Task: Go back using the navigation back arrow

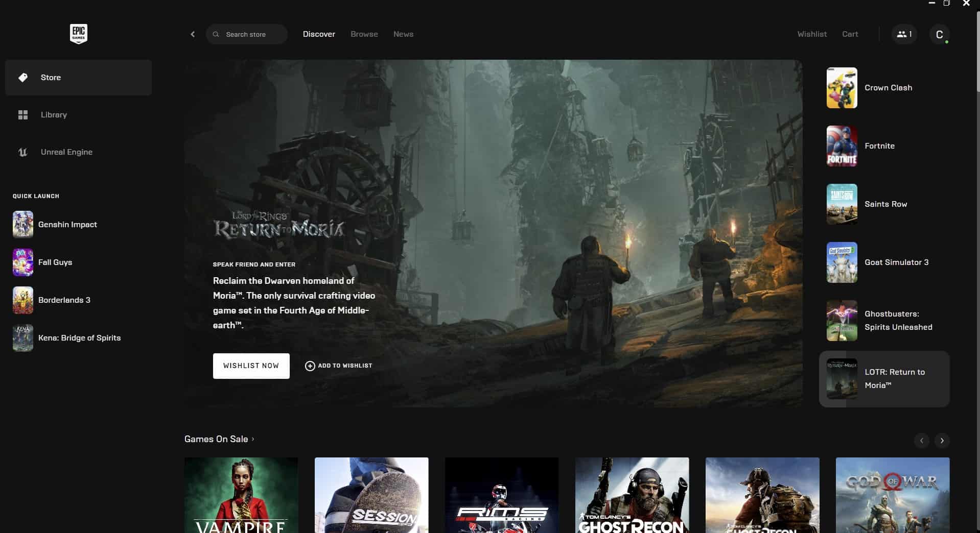Action: [x=193, y=34]
